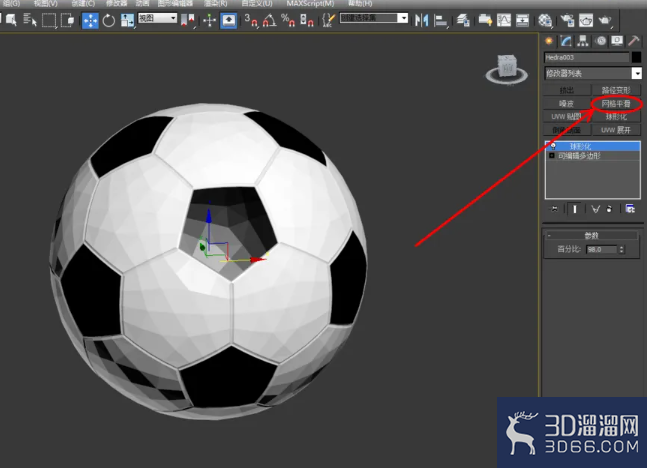Click the Hedra003 object name field
Screen dimensions: 647x468
coord(586,57)
